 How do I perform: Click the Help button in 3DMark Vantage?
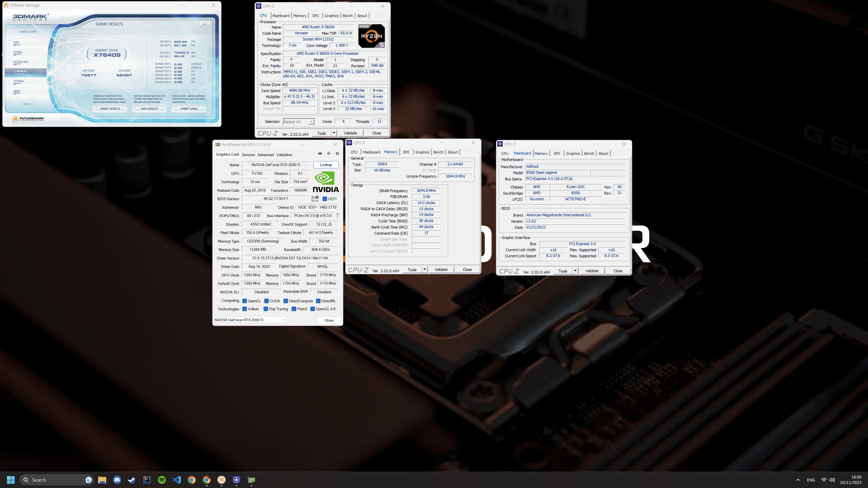click(x=205, y=24)
